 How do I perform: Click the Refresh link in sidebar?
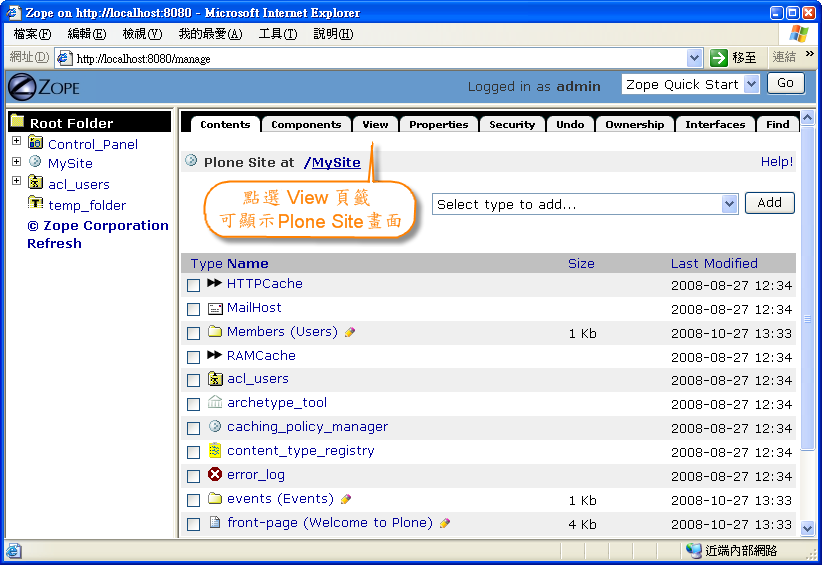pos(55,244)
